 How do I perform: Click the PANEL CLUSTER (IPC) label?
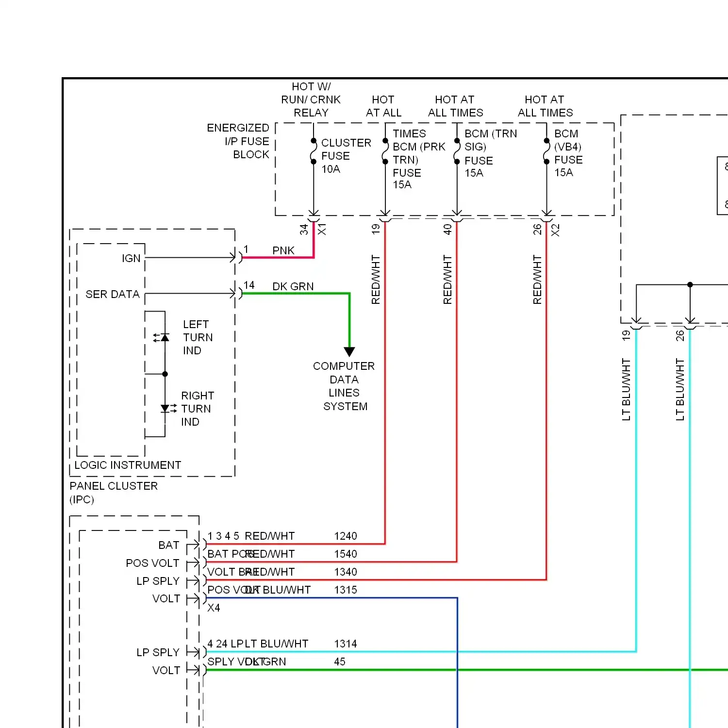click(114, 493)
